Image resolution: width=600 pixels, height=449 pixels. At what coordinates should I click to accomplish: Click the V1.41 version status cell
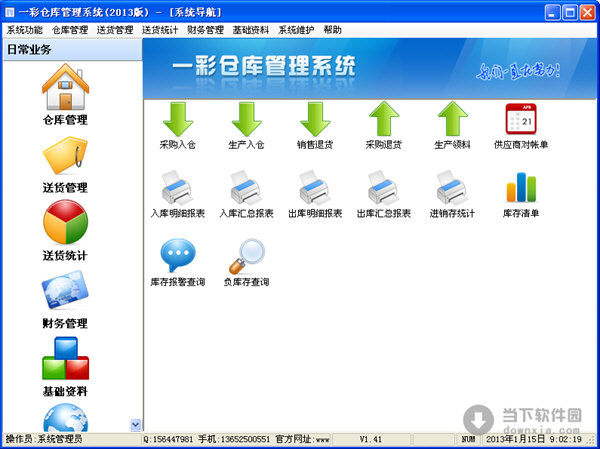pos(370,439)
